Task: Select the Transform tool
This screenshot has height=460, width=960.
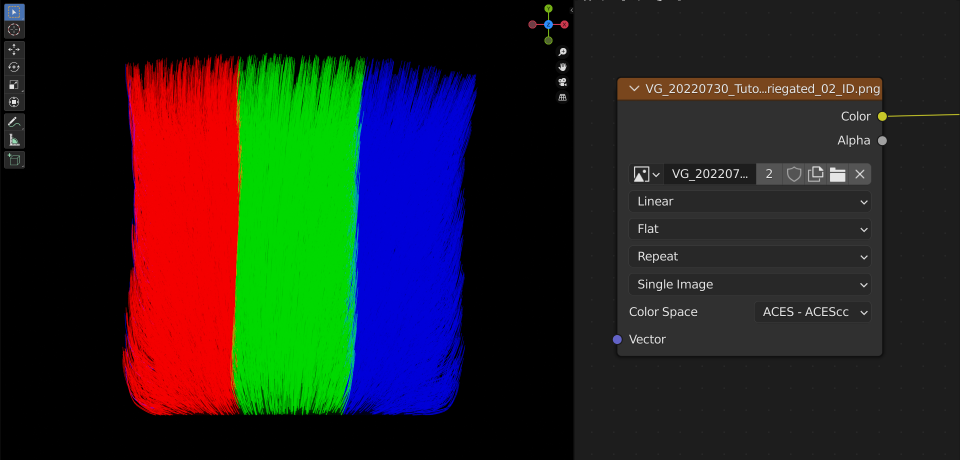Action: point(14,102)
